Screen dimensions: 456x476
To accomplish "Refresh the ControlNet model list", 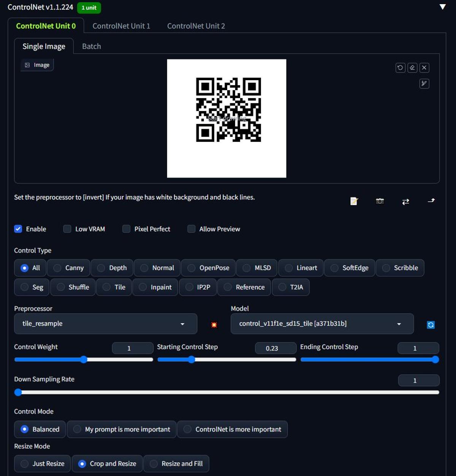I will 430,325.
